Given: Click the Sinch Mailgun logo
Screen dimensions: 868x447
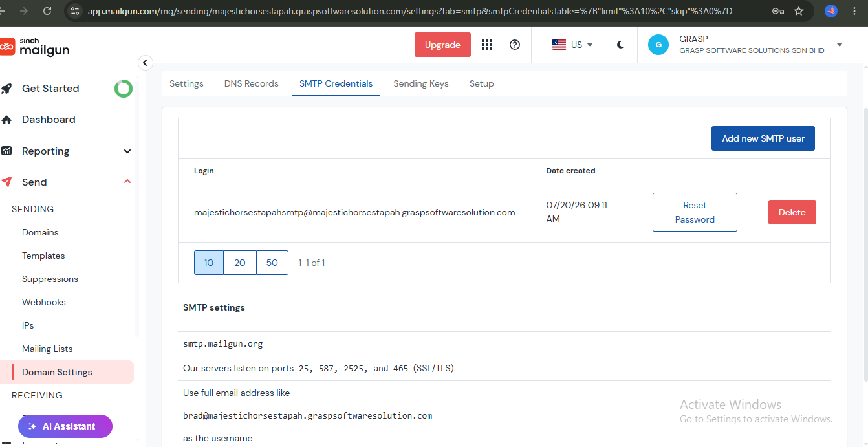Looking at the screenshot, I should (x=35, y=46).
